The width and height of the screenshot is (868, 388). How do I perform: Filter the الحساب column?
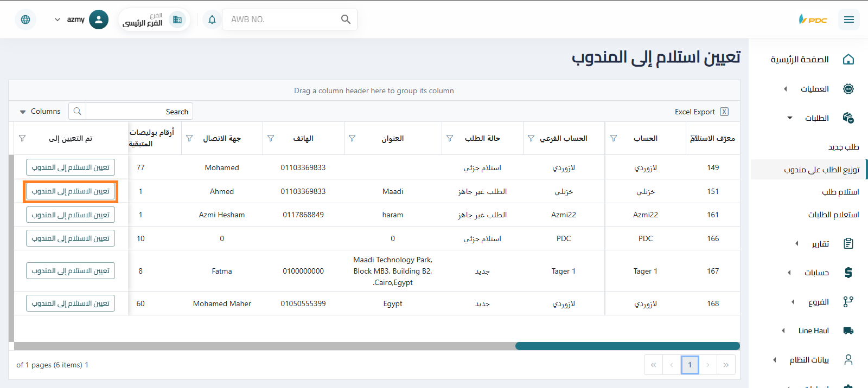614,138
